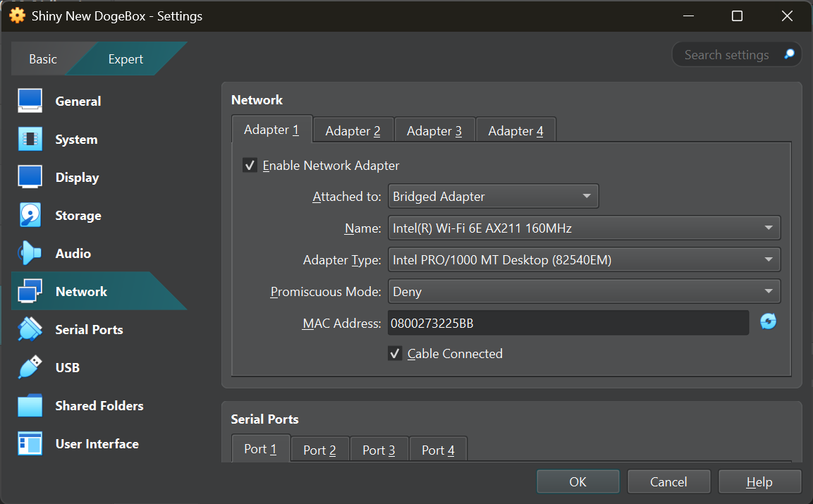Open the Display monitor icon
Screen dimensions: 813x504
pos(30,177)
